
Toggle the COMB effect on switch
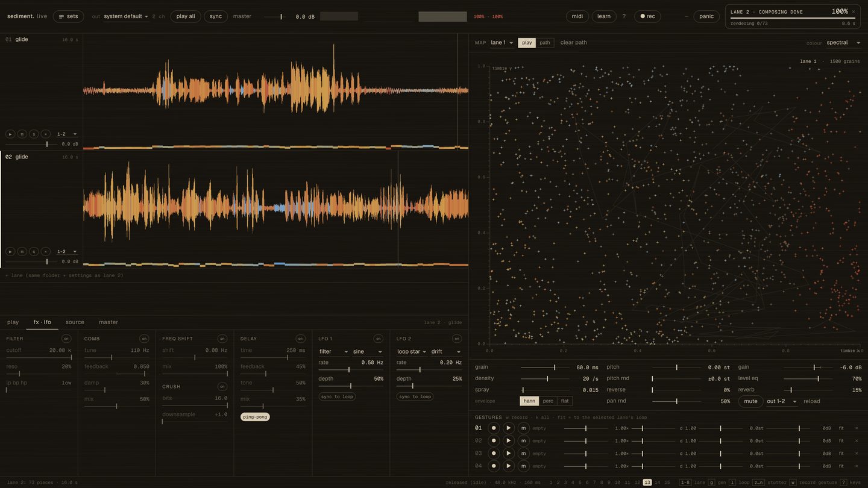pos(144,339)
